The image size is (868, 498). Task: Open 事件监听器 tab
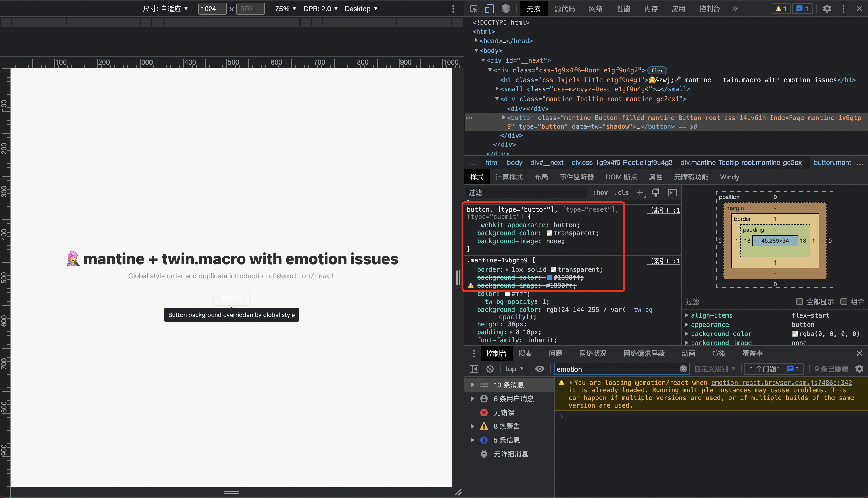point(577,177)
